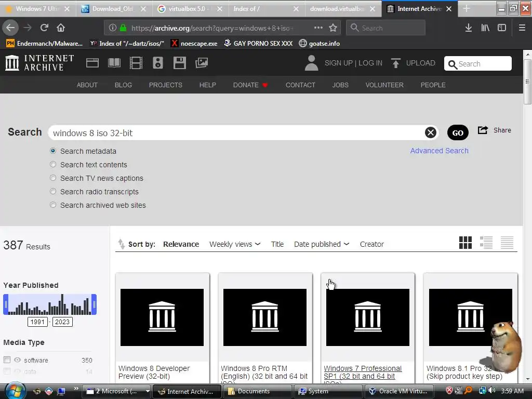The image size is (532, 399).
Task: Expand Quick Launch chevron in taskbar
Action: (76, 388)
